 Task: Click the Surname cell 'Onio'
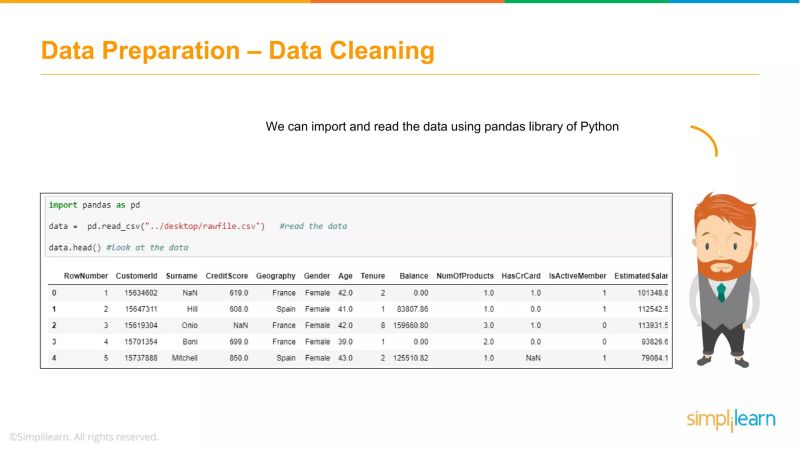(x=190, y=326)
